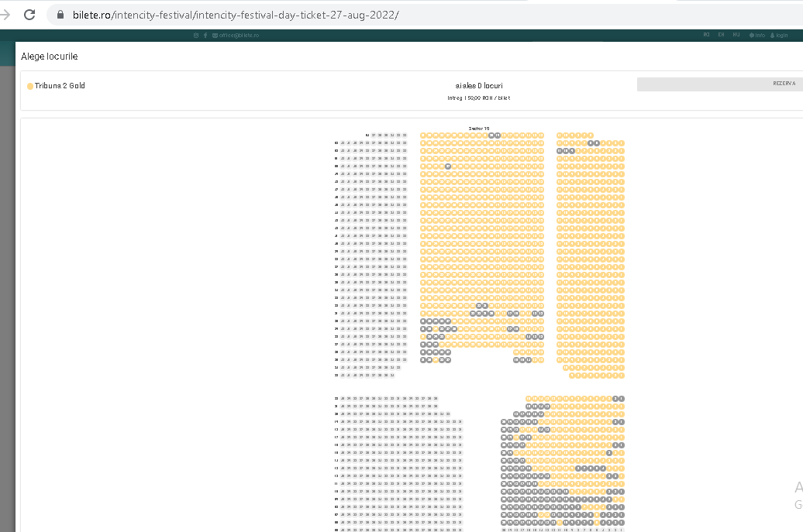Focus the browser address bar URL

coord(233,15)
